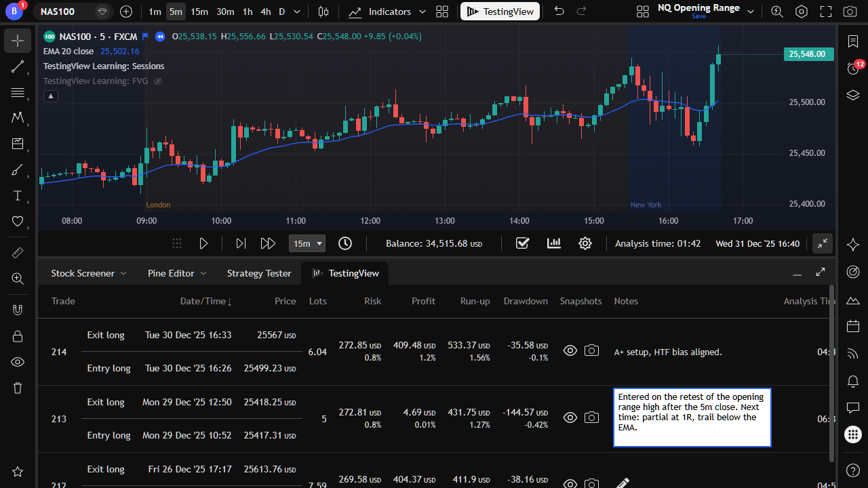Expand the timeframe list chevron after D
The height and width of the screenshot is (488, 868).
(x=297, y=12)
